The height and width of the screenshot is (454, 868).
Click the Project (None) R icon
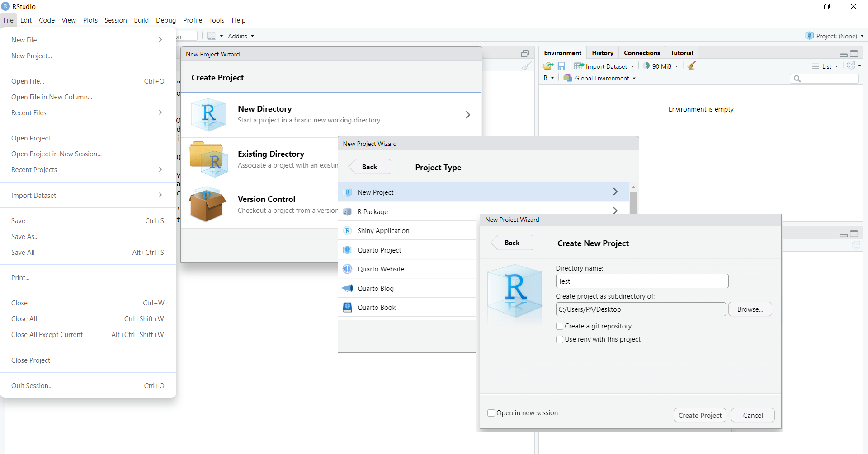point(809,36)
